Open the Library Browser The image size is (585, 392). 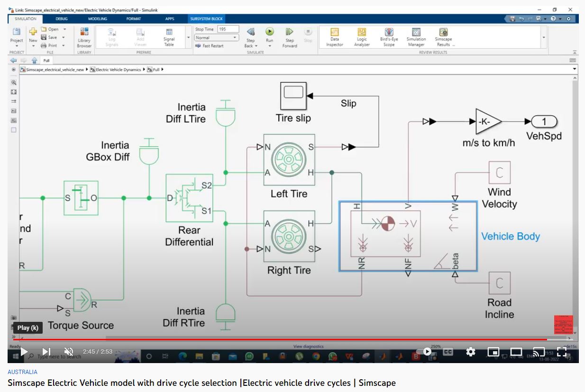pyautogui.click(x=84, y=36)
